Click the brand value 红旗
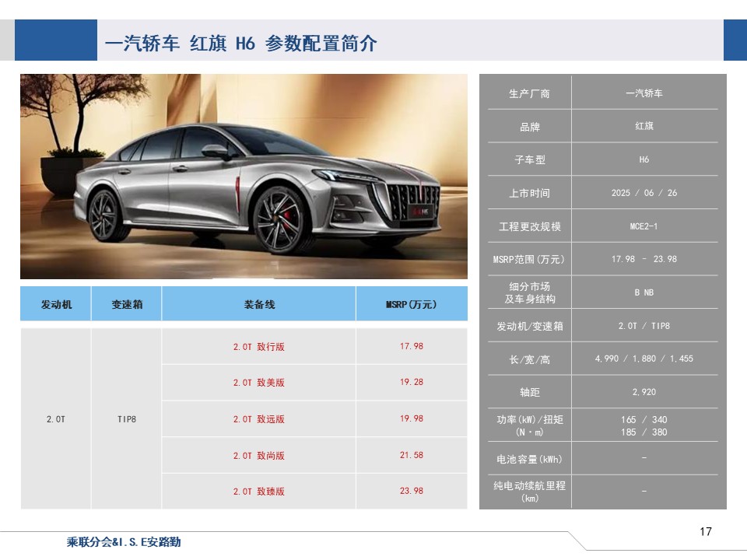This screenshot has height=560, width=747. coord(644,126)
